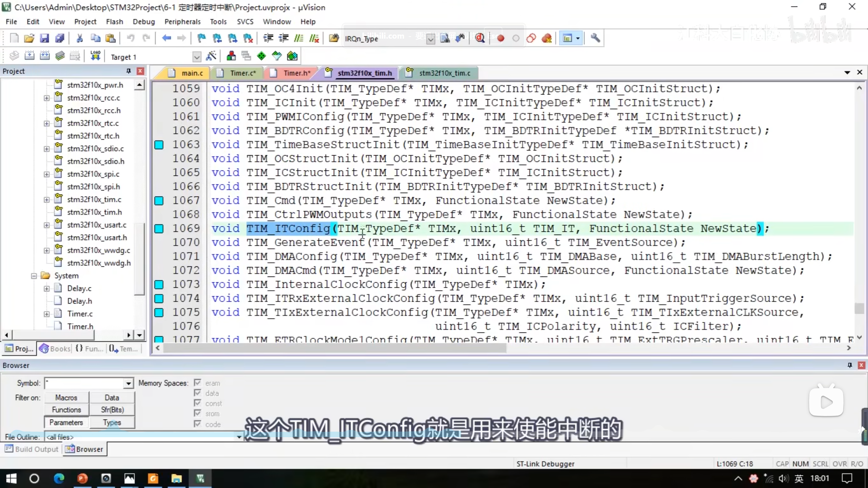Click the Functions filter button
This screenshot has height=488, width=868.
(x=66, y=410)
